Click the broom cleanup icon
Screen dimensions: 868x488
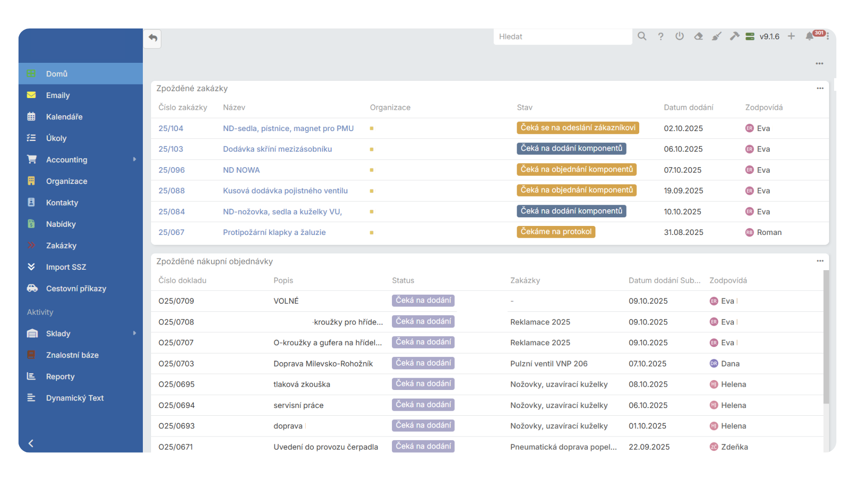[x=717, y=36]
